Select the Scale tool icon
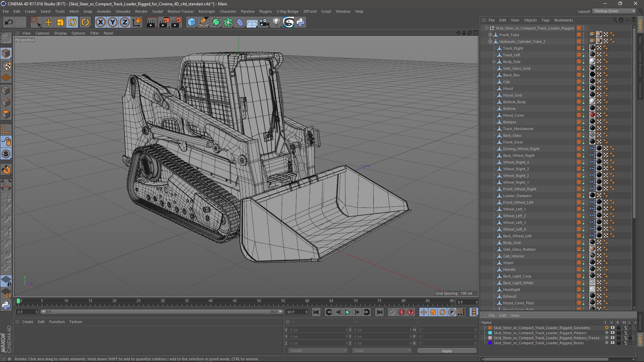The height and width of the screenshot is (362, 644). [60, 22]
